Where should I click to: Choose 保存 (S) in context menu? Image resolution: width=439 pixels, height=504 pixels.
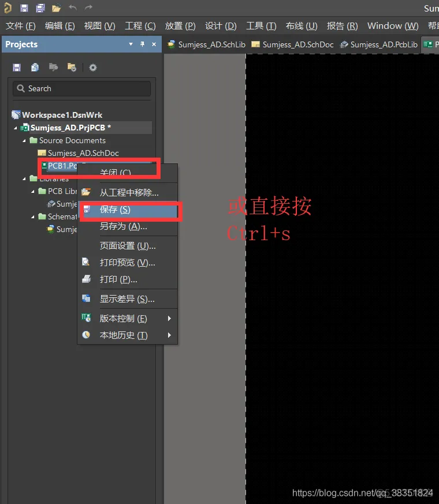(128, 210)
